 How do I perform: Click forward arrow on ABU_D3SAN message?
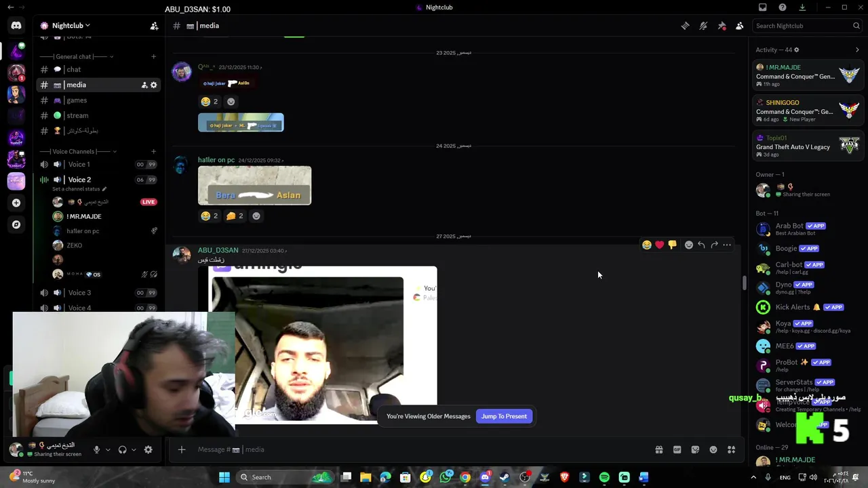coord(714,245)
